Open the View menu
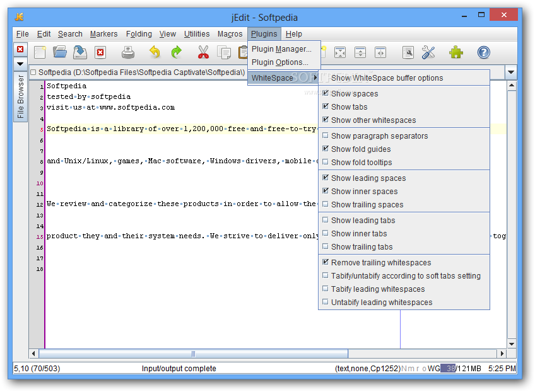The height and width of the screenshot is (392, 535). (x=168, y=34)
